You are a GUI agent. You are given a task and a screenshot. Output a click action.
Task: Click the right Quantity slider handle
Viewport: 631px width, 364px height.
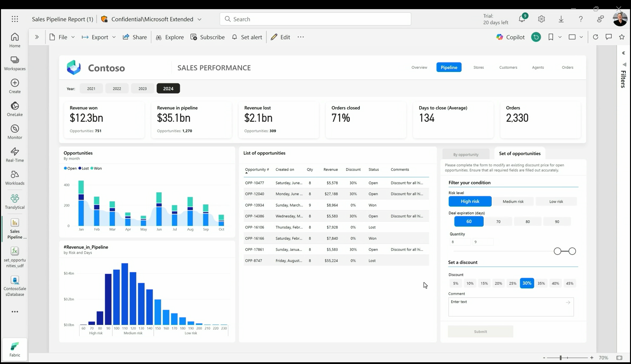(572, 251)
